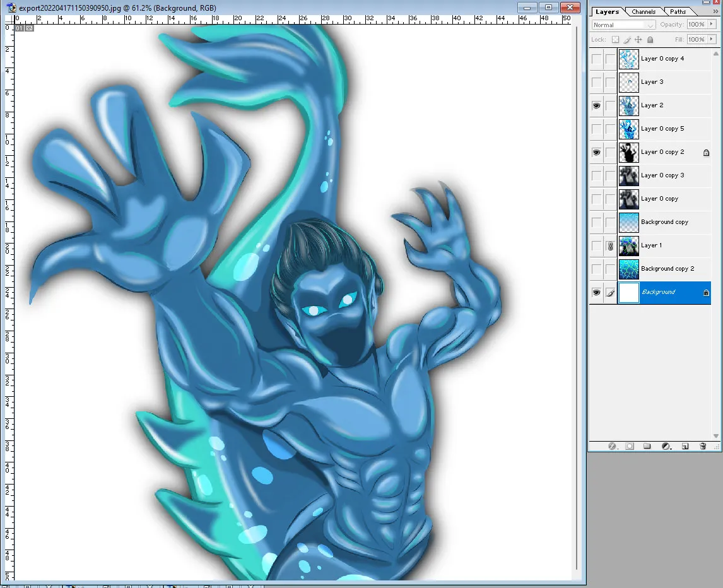723x588 pixels.
Task: Select the layer named Layer 0 copy 5
Action: (662, 129)
